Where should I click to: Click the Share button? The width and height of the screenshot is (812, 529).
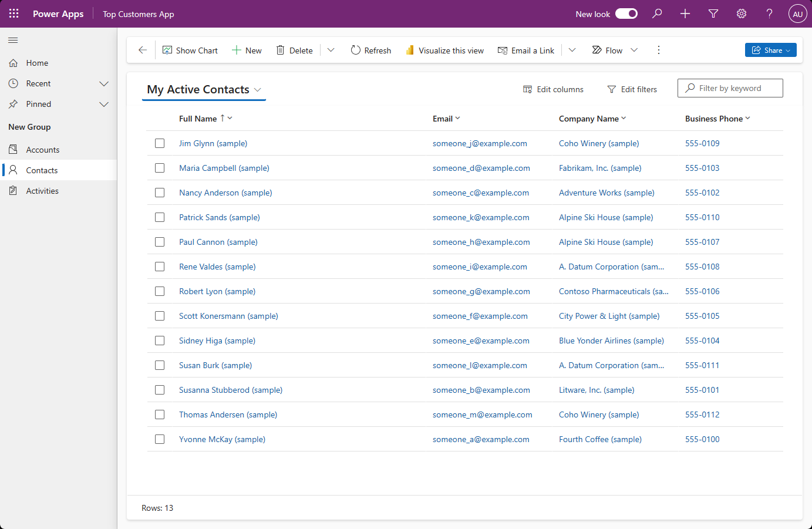pos(770,50)
